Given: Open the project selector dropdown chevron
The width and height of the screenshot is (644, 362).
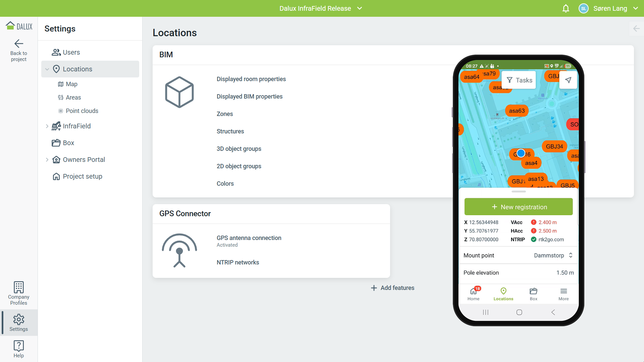Looking at the screenshot, I should [360, 8].
